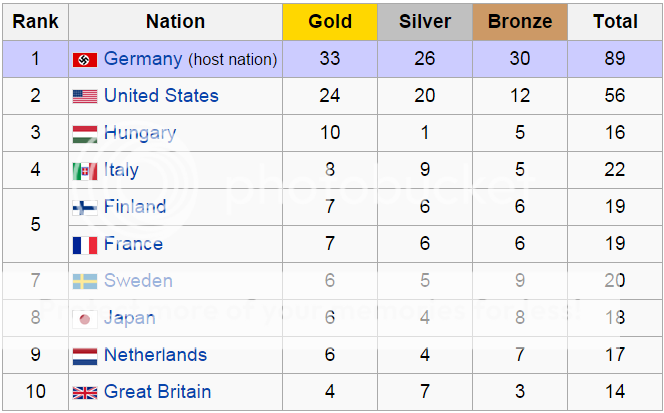
Task: Follow the Netherlands link
Action: (155, 355)
